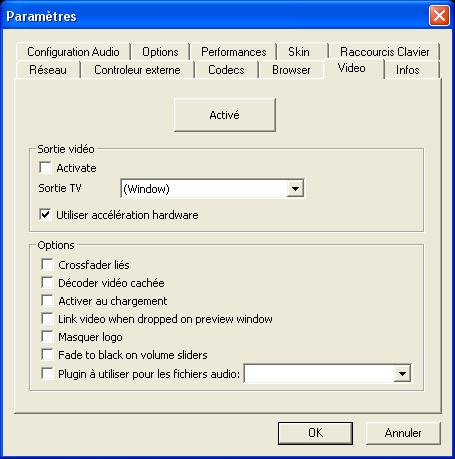This screenshot has height=459, width=455.
Task: Click the Annuler button
Action: point(403,433)
